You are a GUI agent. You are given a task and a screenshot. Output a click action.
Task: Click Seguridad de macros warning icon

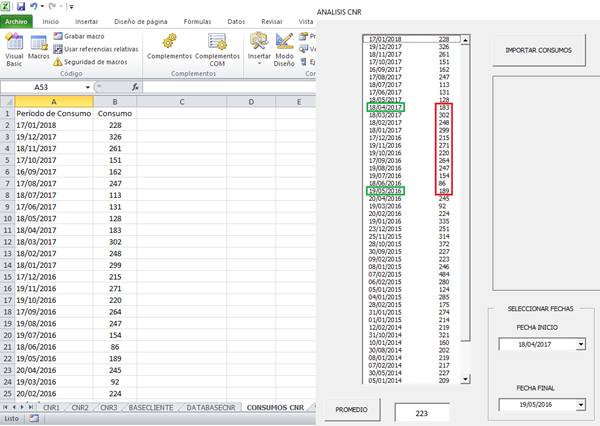click(x=58, y=61)
